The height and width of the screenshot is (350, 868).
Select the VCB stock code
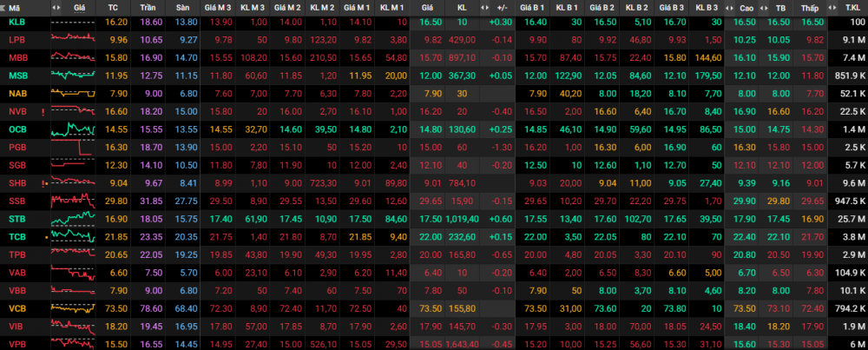point(17,308)
